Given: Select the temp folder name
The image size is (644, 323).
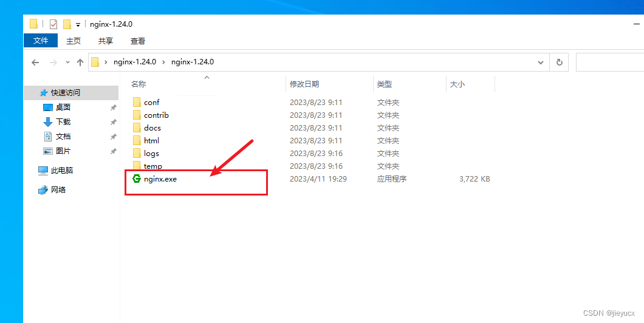Looking at the screenshot, I should point(152,166).
